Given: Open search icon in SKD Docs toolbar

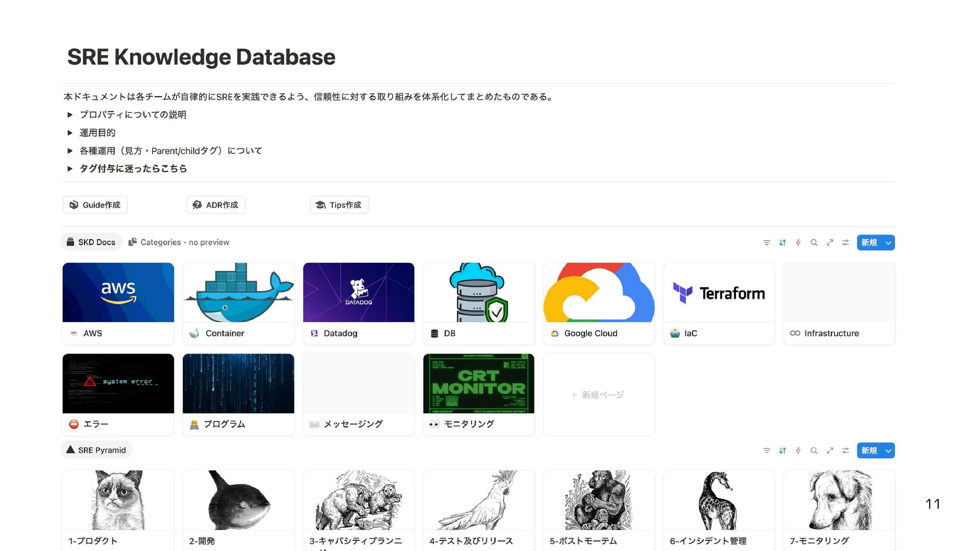Looking at the screenshot, I should point(814,242).
